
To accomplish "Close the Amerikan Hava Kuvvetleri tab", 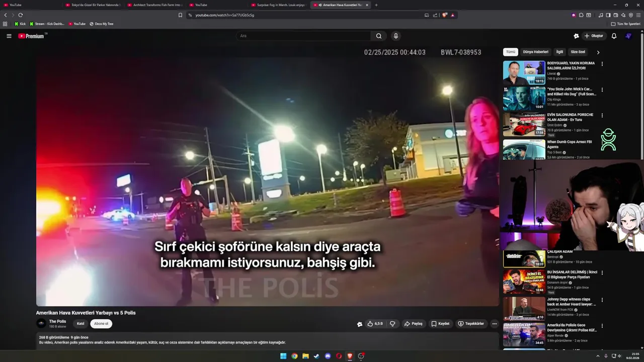I will click(x=367, y=5).
